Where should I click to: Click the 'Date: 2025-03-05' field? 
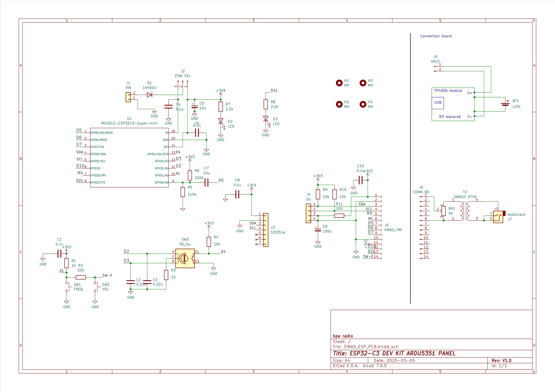coord(394,360)
